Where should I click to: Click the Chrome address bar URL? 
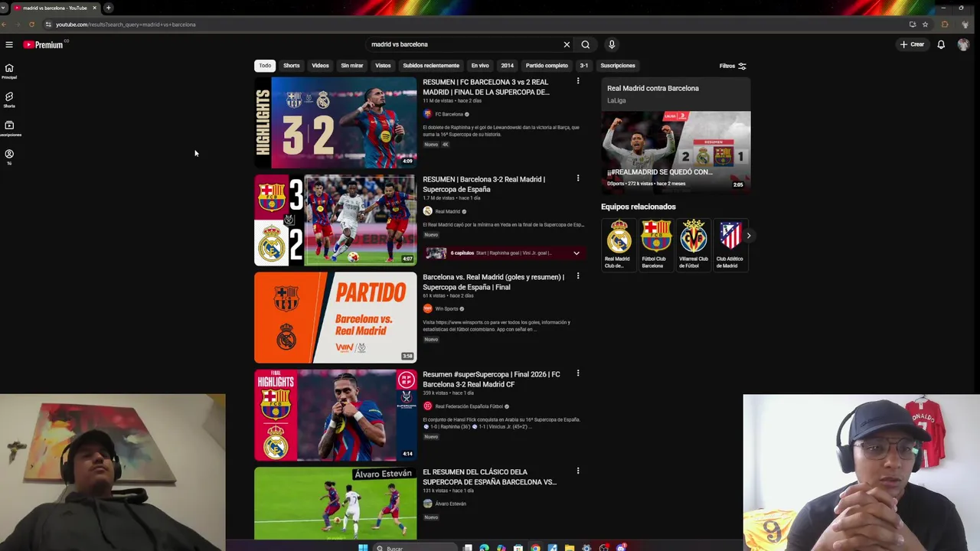[126, 24]
